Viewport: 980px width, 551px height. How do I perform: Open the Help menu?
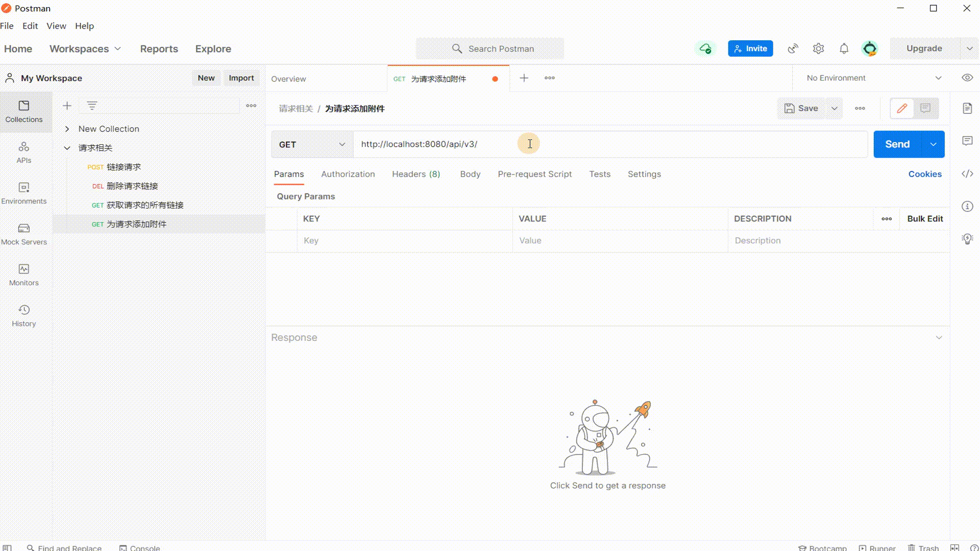click(x=84, y=26)
